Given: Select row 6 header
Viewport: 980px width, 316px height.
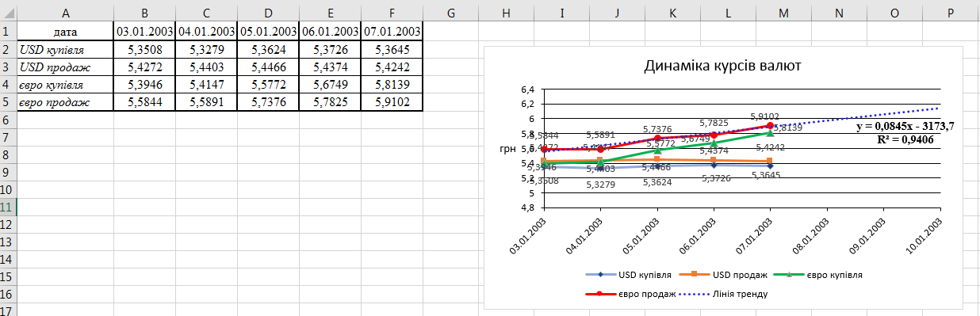Looking at the screenshot, I should click(8, 120).
